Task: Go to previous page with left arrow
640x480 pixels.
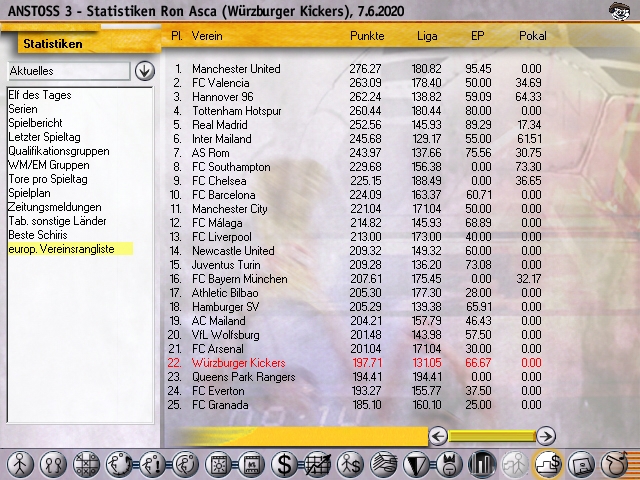Action: (x=438, y=436)
